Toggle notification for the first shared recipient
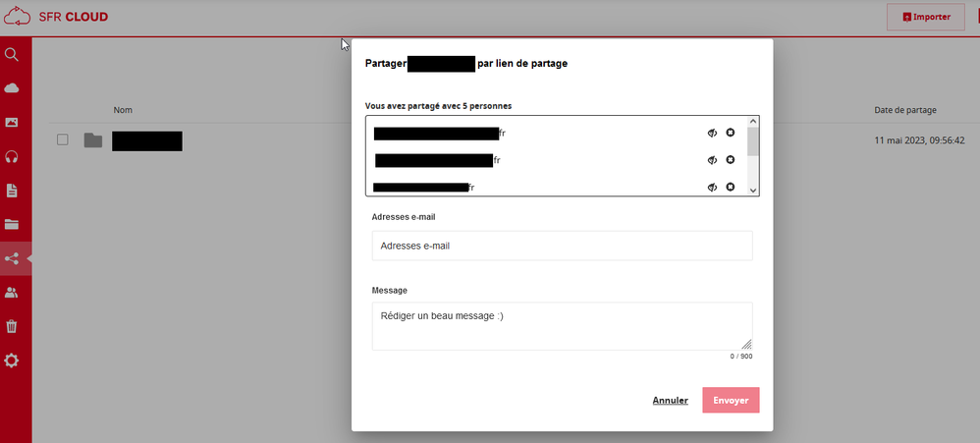The width and height of the screenshot is (980, 443). pyautogui.click(x=712, y=133)
